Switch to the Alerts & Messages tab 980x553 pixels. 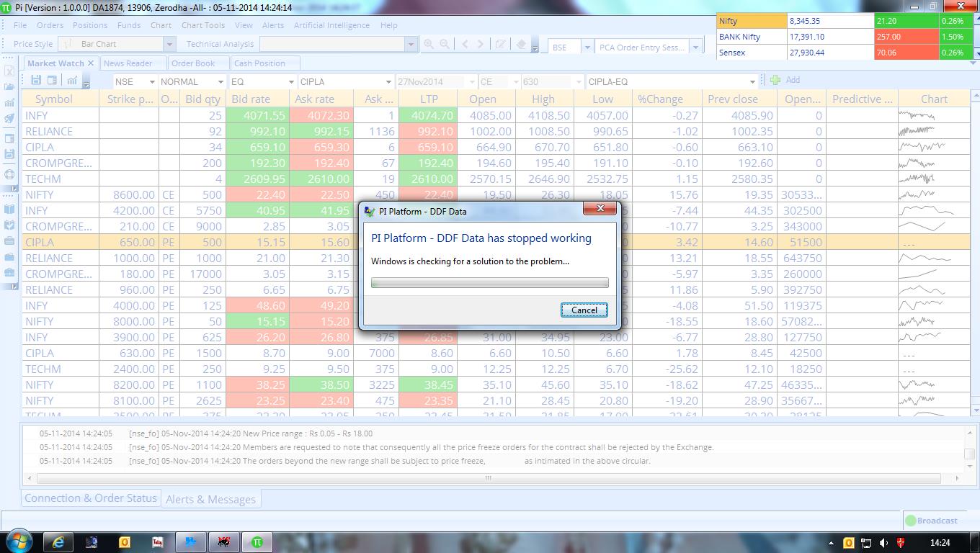coord(210,499)
